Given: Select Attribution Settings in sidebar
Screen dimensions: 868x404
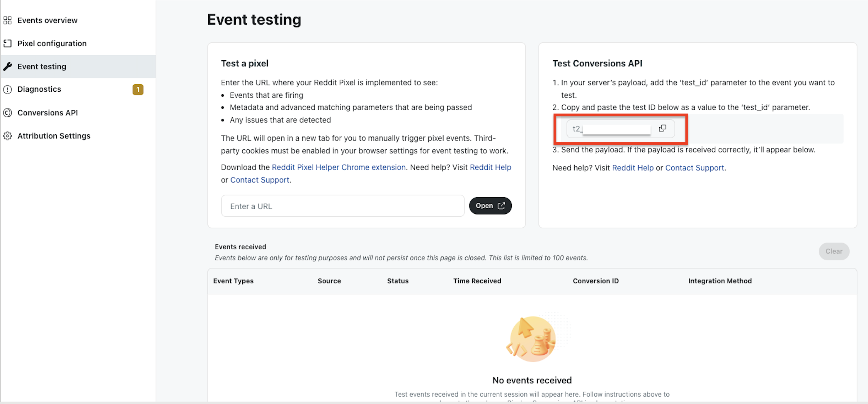Looking at the screenshot, I should [54, 136].
